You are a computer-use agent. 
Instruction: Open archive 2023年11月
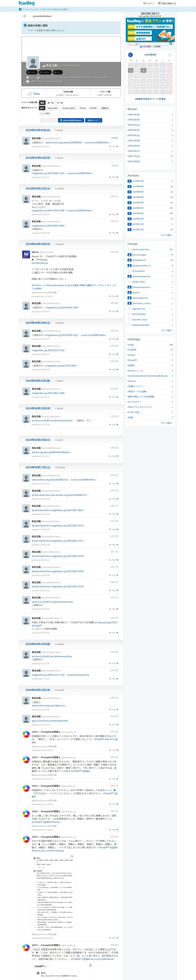click(138, 229)
